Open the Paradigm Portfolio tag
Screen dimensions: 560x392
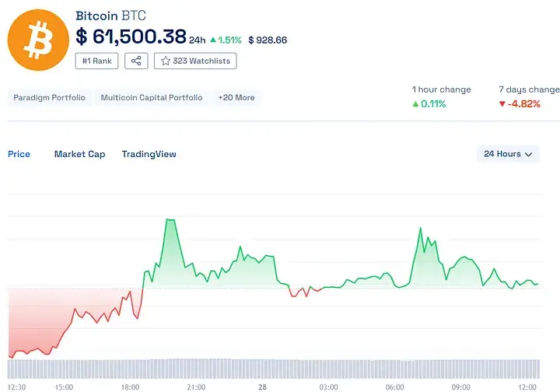tap(51, 98)
